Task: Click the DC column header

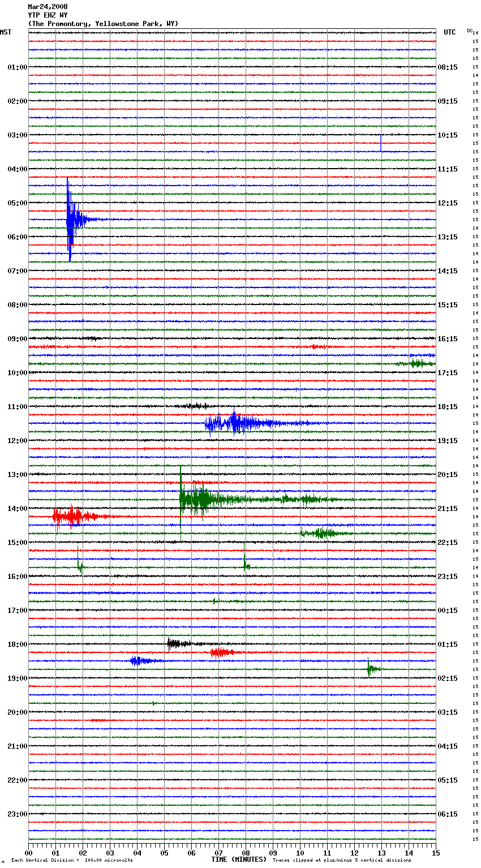Action: click(470, 31)
